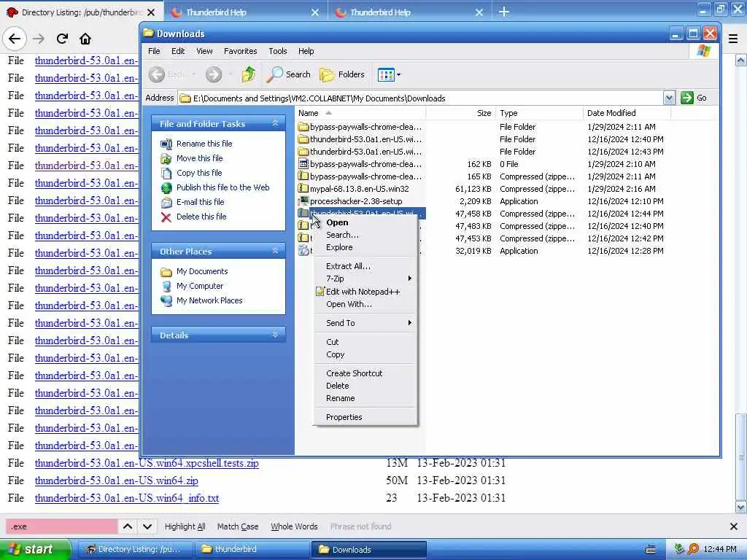Sort by Size column header
This screenshot has height=560, width=747.
point(461,113)
